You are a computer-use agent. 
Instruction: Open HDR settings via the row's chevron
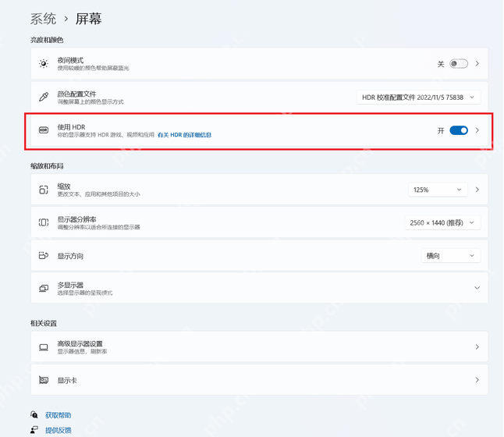pos(477,130)
